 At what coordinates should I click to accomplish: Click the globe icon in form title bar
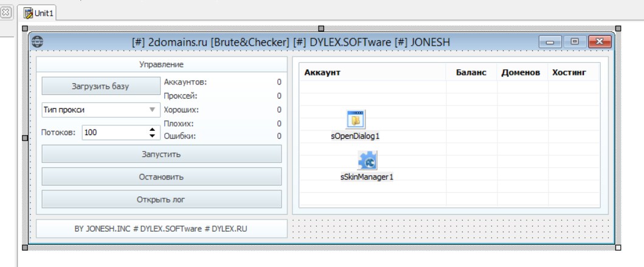click(37, 41)
